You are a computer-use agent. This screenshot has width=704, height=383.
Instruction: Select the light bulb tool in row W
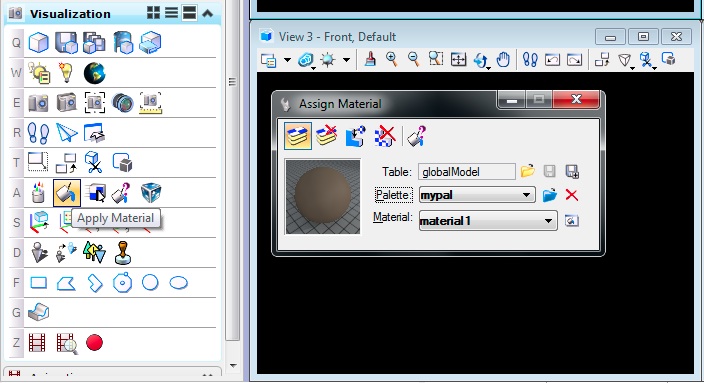66,72
